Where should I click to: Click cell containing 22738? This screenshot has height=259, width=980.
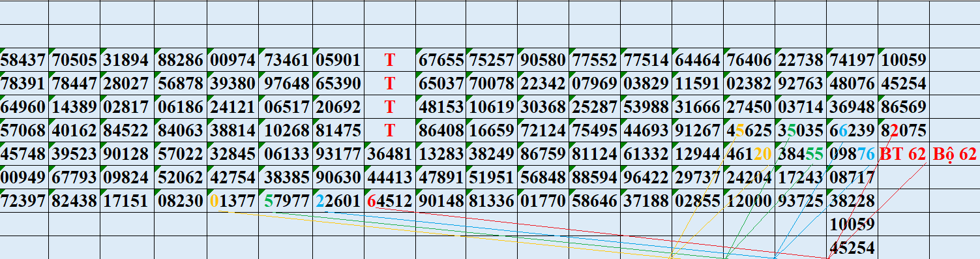pyautogui.click(x=801, y=61)
